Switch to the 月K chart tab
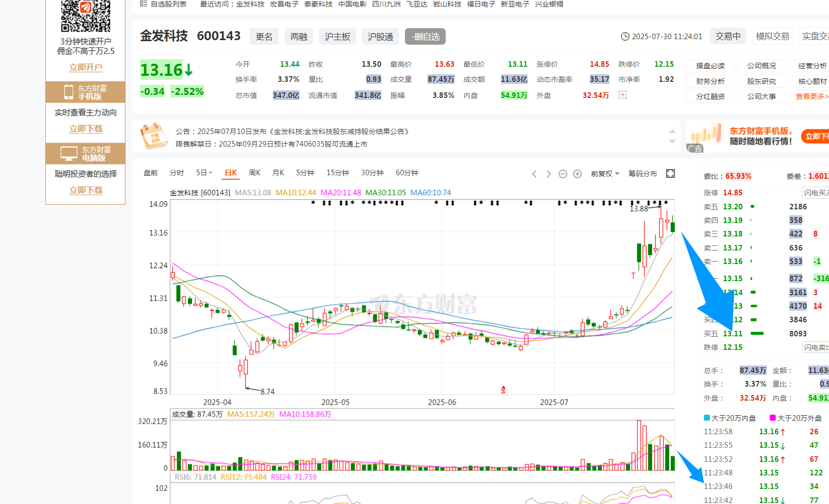829x504 pixels. pos(278,173)
